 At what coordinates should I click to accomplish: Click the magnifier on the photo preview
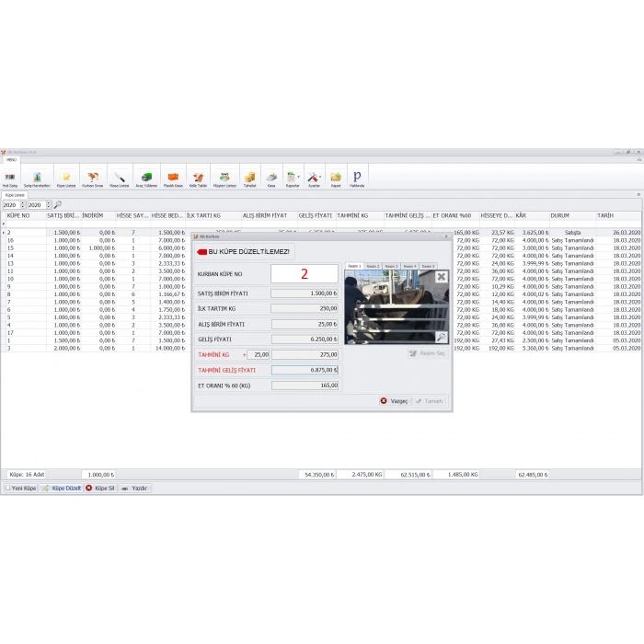click(x=442, y=338)
